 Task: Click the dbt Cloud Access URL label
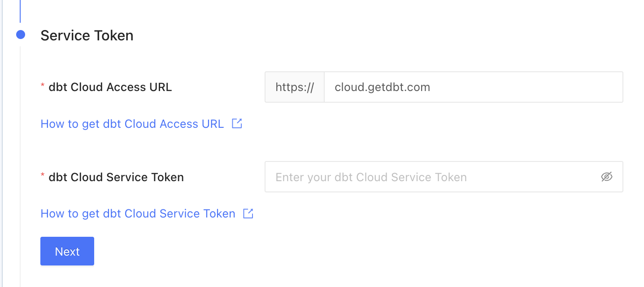pos(110,87)
